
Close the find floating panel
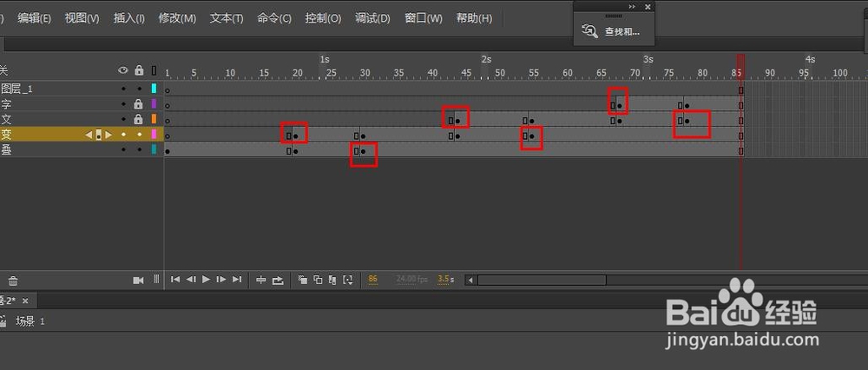(x=648, y=7)
